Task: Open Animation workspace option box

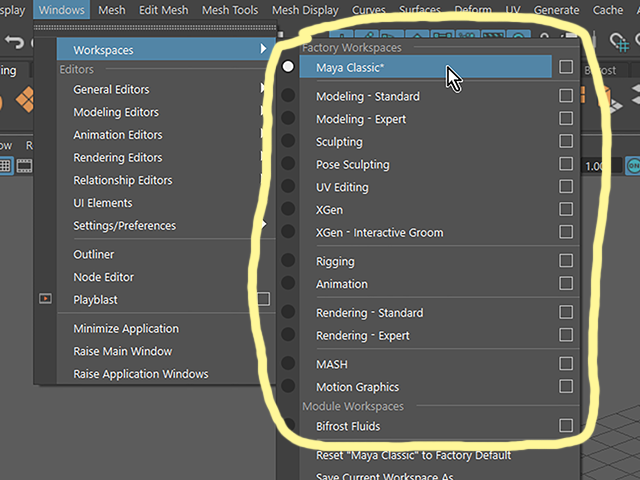Action: [566, 283]
